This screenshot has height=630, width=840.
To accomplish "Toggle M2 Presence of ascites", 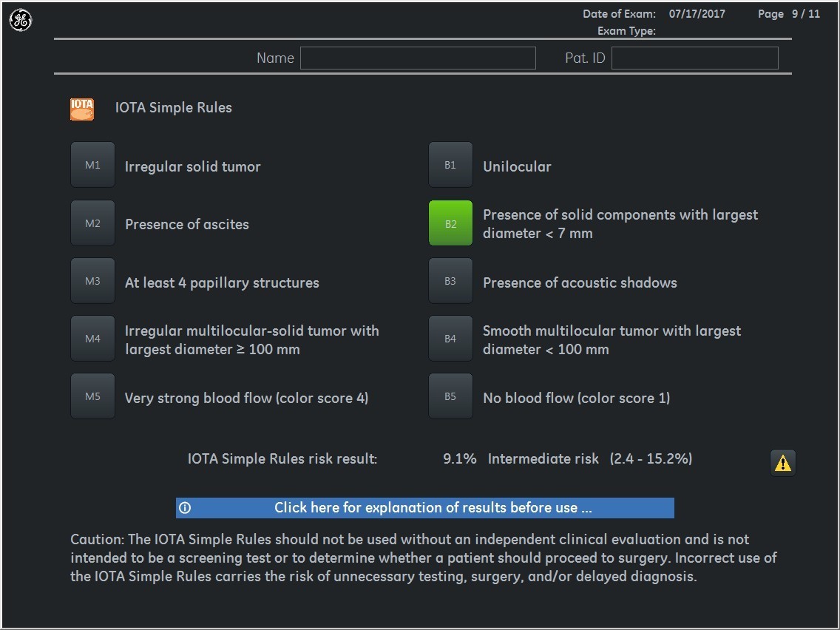I will (92, 223).
